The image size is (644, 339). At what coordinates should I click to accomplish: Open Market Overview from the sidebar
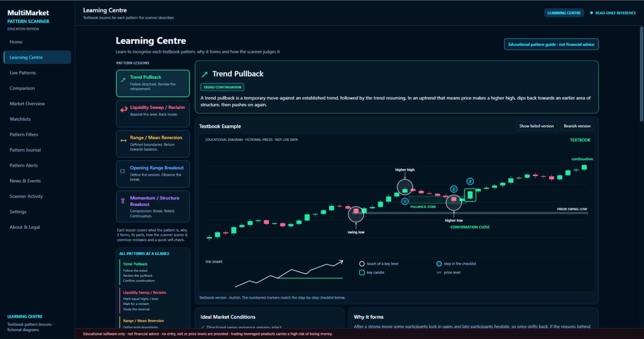[37, 104]
